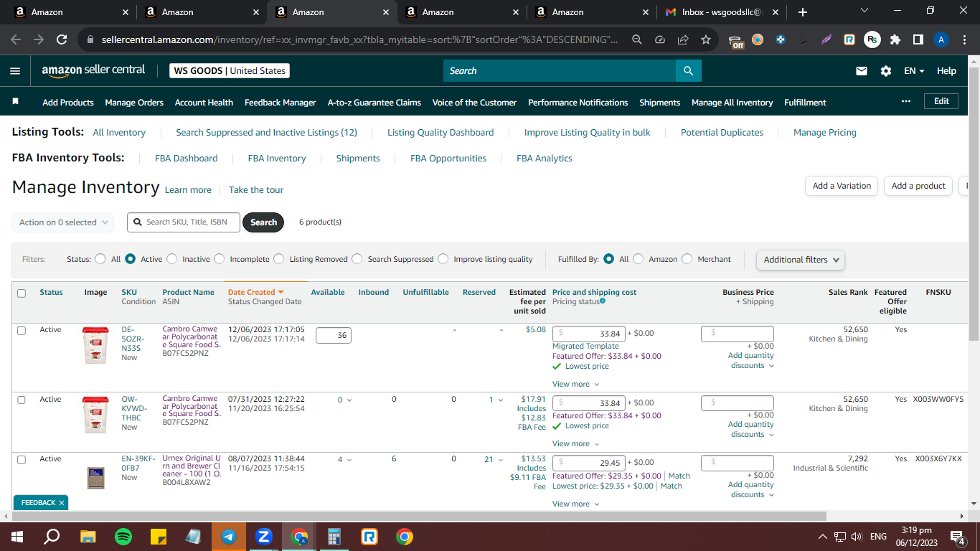This screenshot has width=980, height=551.
Task: Select the Inactive status radio button
Action: [171, 259]
